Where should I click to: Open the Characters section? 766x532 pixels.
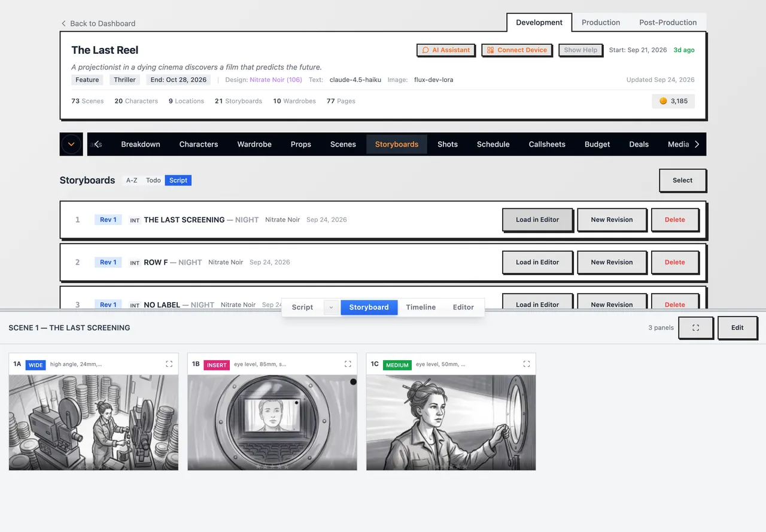(x=199, y=144)
